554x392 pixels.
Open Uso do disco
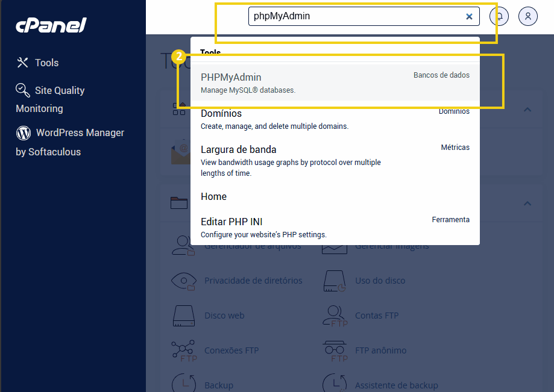pos(380,281)
